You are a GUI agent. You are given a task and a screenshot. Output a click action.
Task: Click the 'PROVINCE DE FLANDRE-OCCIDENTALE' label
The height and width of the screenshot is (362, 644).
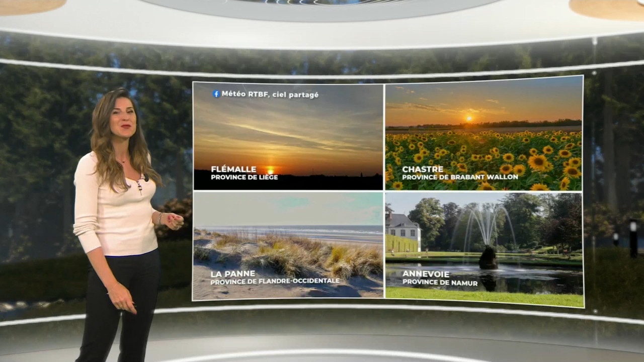tap(275, 282)
